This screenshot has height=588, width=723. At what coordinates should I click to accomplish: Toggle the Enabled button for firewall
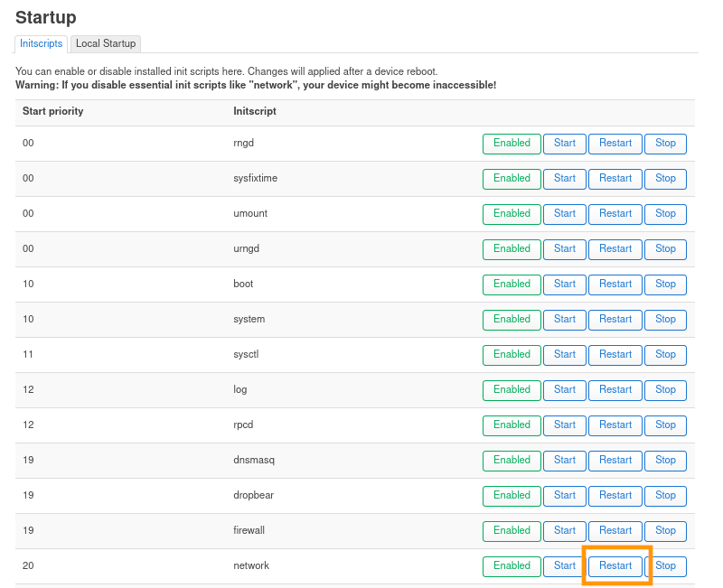point(512,531)
